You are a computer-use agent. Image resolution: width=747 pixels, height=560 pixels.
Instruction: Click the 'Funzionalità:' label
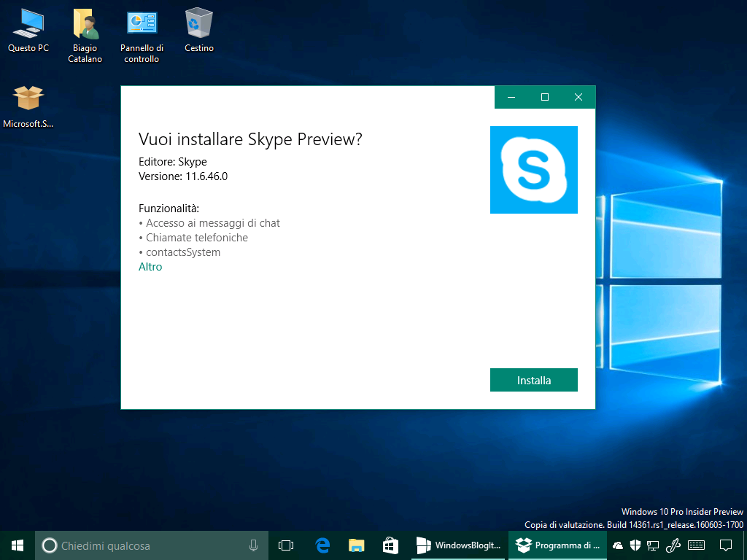[169, 208]
